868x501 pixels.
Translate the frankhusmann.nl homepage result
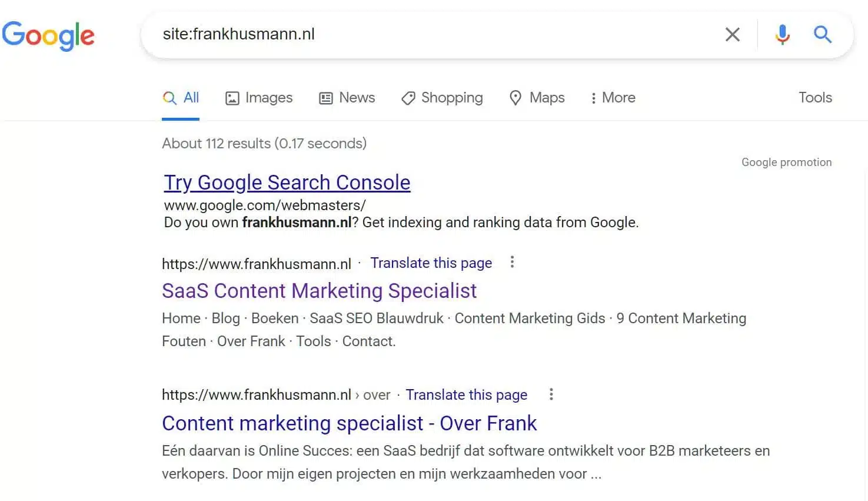pyautogui.click(x=431, y=263)
